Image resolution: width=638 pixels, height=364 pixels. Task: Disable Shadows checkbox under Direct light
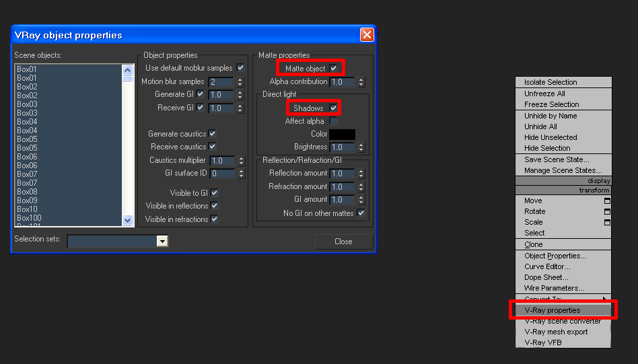coord(333,108)
